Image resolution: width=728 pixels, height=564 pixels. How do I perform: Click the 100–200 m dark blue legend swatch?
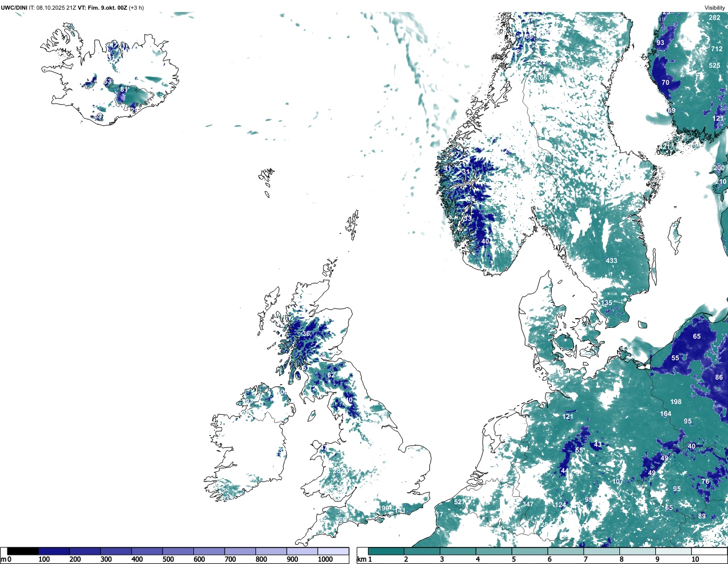54,551
